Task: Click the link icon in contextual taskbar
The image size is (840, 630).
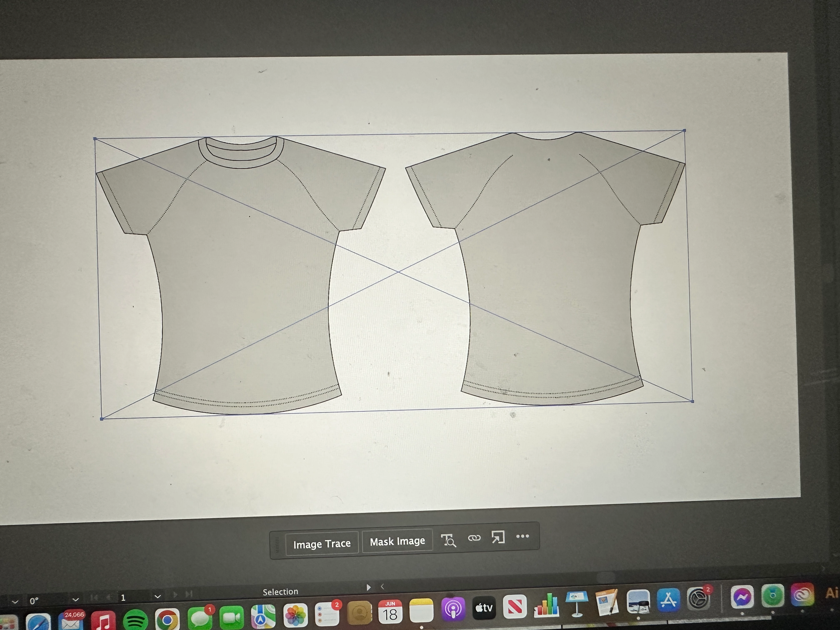Action: 474,538
